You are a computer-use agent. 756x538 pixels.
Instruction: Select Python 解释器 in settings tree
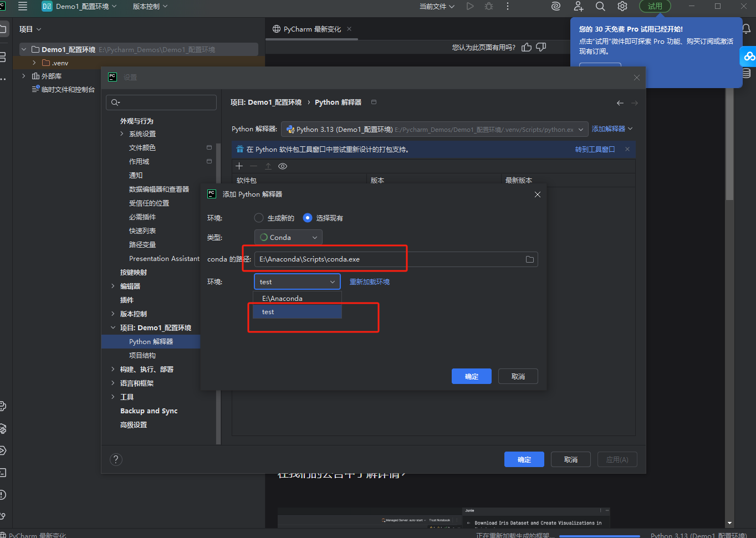[x=151, y=341]
